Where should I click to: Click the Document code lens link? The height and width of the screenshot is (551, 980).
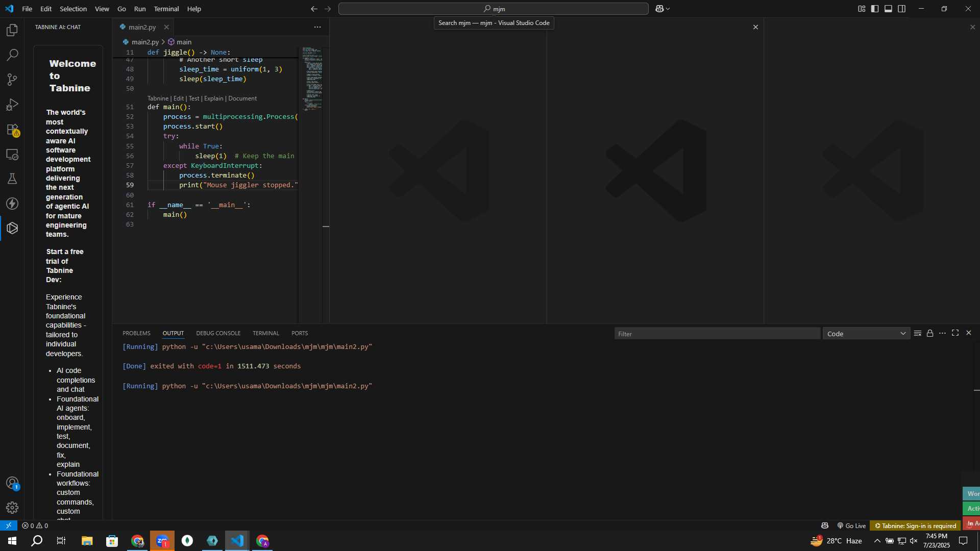point(242,98)
